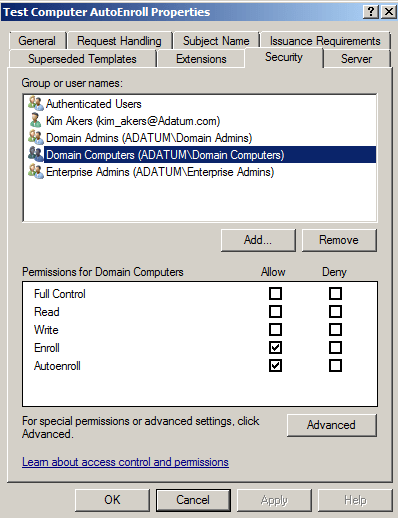Click the Domain Admins group icon
This screenshot has height=518, width=398.
click(x=36, y=138)
